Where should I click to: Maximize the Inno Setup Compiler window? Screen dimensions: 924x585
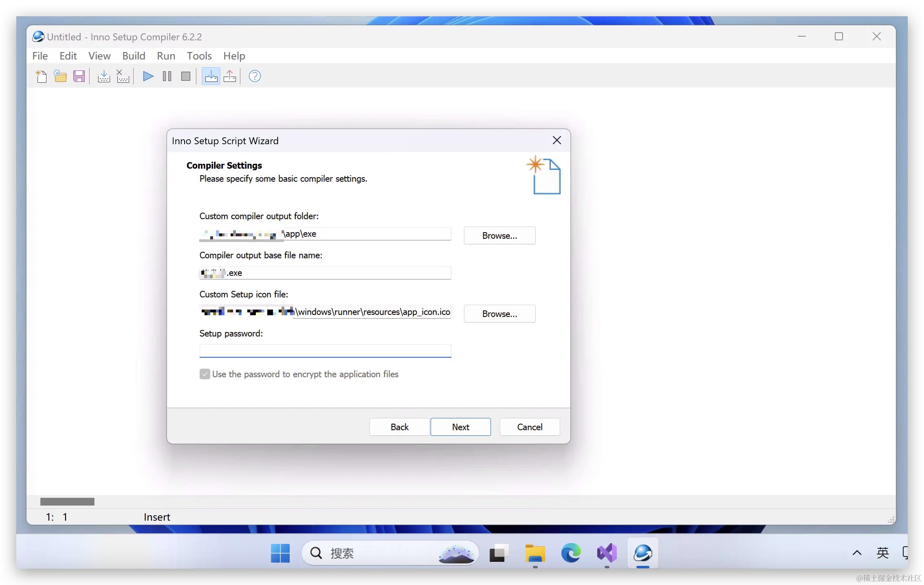(839, 37)
